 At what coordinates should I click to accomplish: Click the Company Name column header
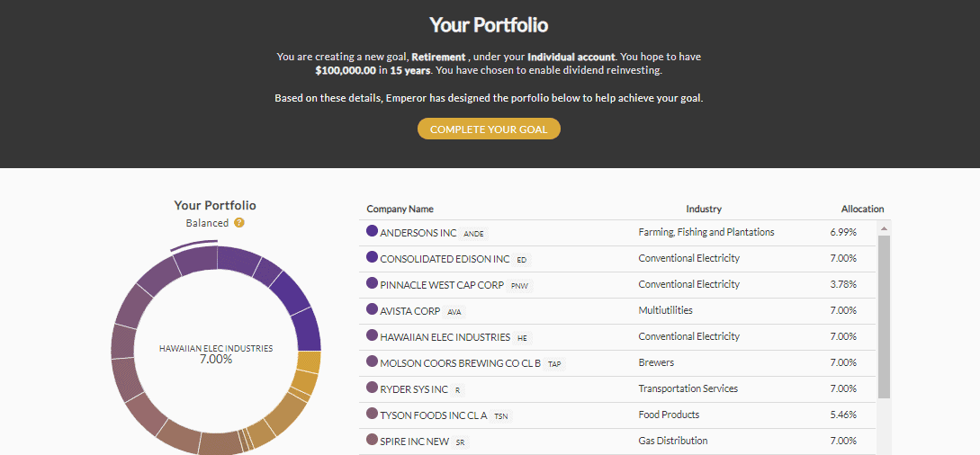(400, 210)
